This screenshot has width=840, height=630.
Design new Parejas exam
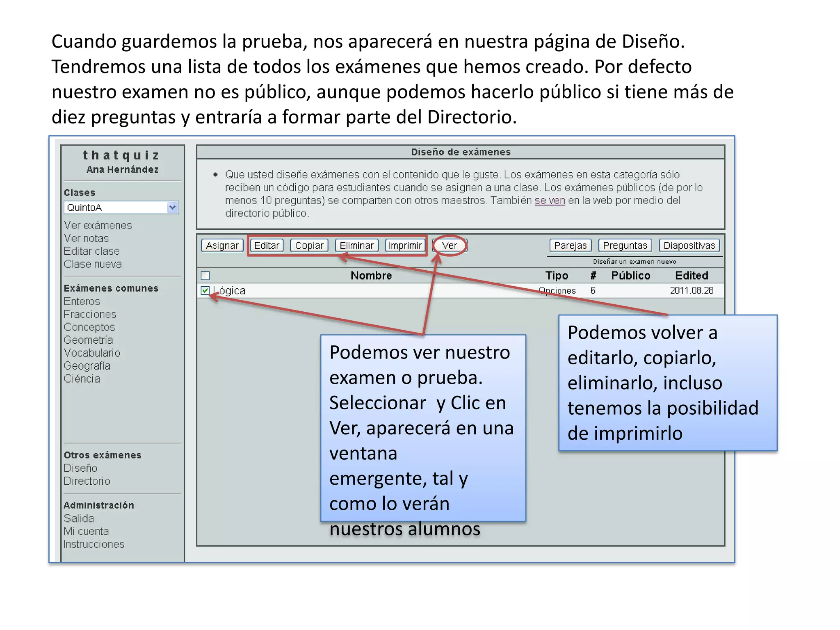click(x=571, y=246)
